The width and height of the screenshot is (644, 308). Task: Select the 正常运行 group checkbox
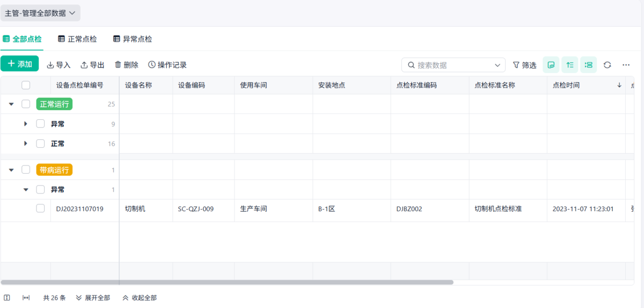click(26, 104)
